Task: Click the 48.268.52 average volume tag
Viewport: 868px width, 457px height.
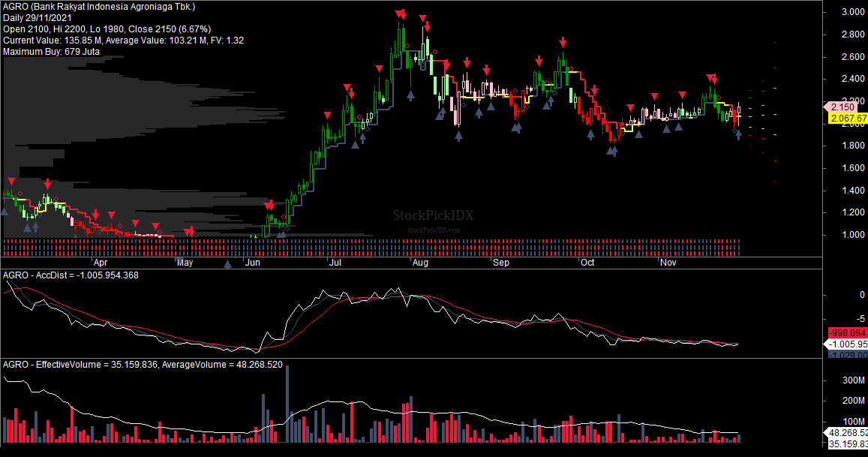Action: point(846,433)
